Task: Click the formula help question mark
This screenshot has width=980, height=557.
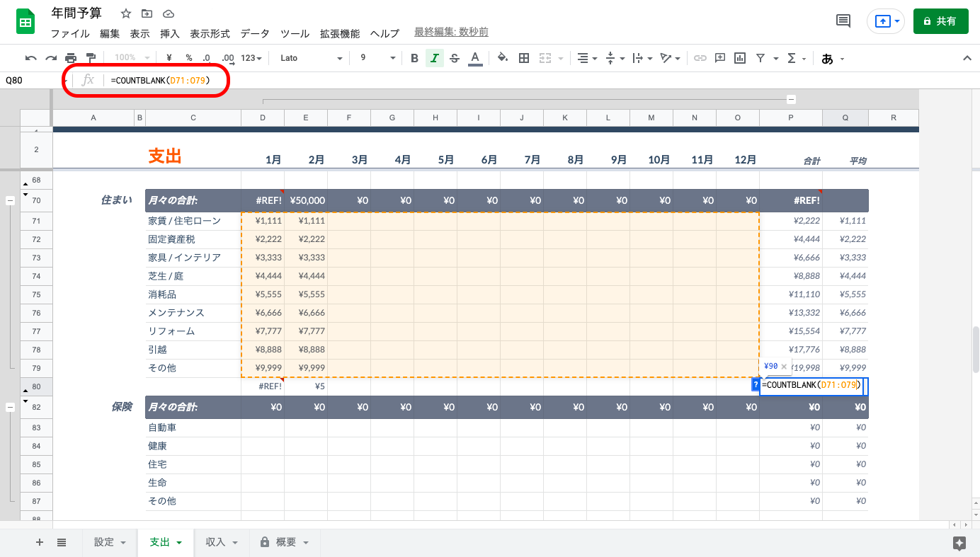Action: point(756,384)
